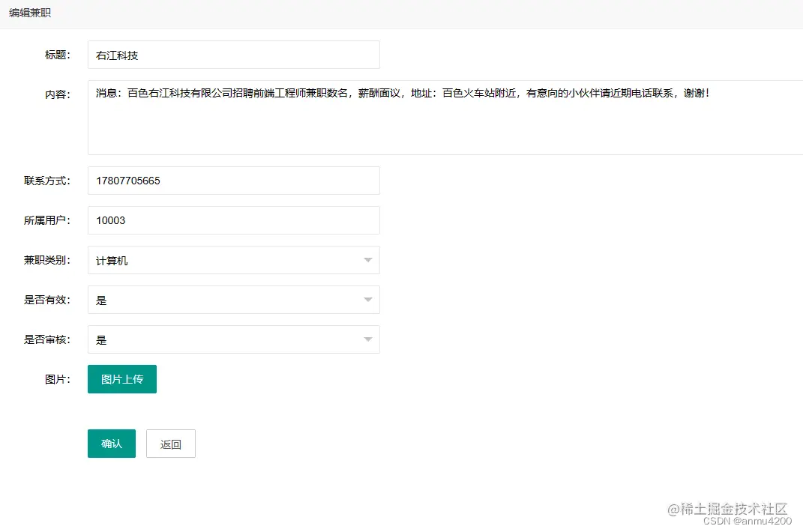
Task: Open the 是否审核 dropdown
Action: tap(233, 339)
